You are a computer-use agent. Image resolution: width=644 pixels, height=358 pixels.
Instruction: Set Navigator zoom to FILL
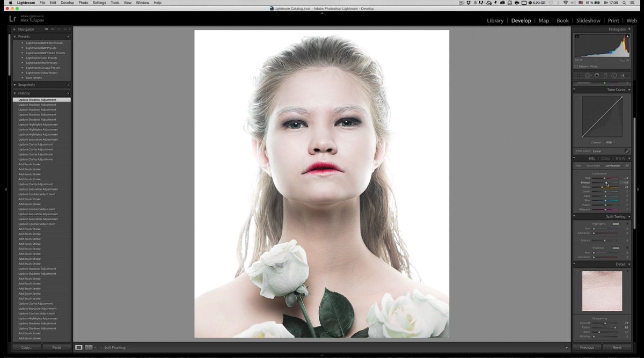(53, 29)
